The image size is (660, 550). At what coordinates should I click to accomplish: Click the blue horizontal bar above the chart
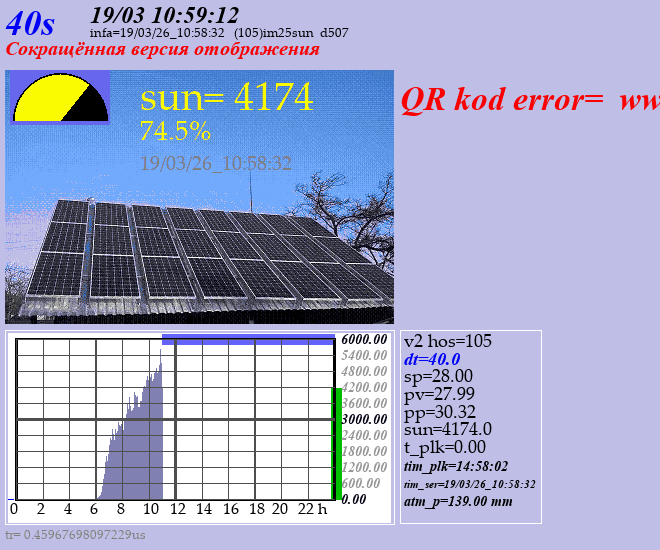pos(248,339)
